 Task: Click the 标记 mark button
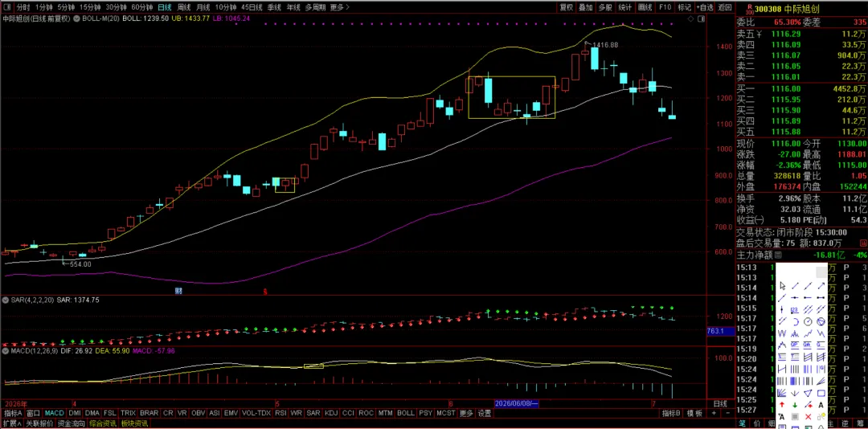coord(685,7)
